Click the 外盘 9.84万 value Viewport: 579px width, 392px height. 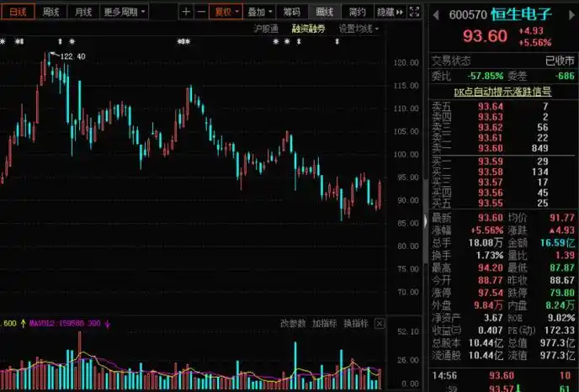(488, 305)
